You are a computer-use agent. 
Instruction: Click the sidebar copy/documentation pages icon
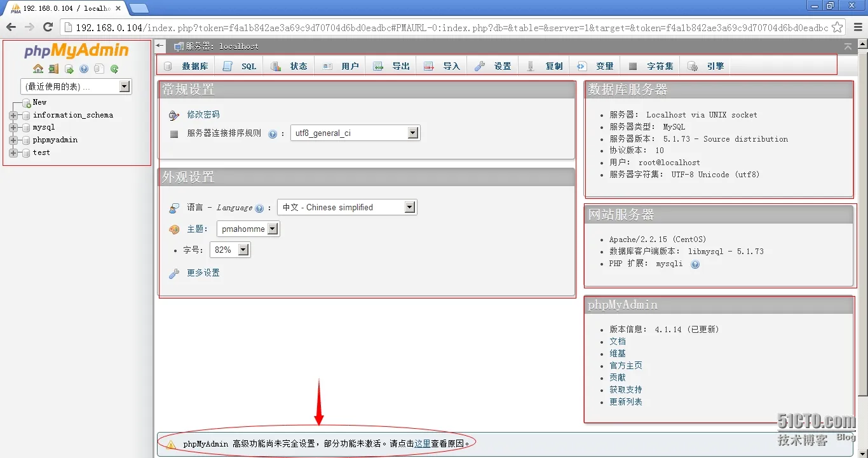pyautogui.click(x=99, y=69)
